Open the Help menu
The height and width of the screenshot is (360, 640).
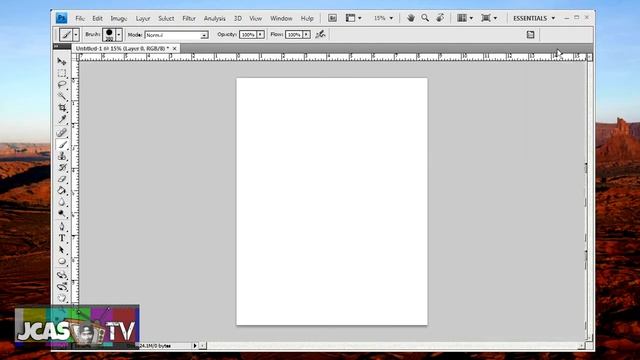coord(307,18)
